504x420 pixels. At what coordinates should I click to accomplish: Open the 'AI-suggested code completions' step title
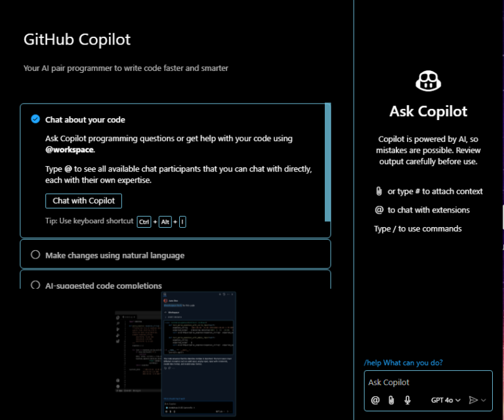pyautogui.click(x=104, y=285)
